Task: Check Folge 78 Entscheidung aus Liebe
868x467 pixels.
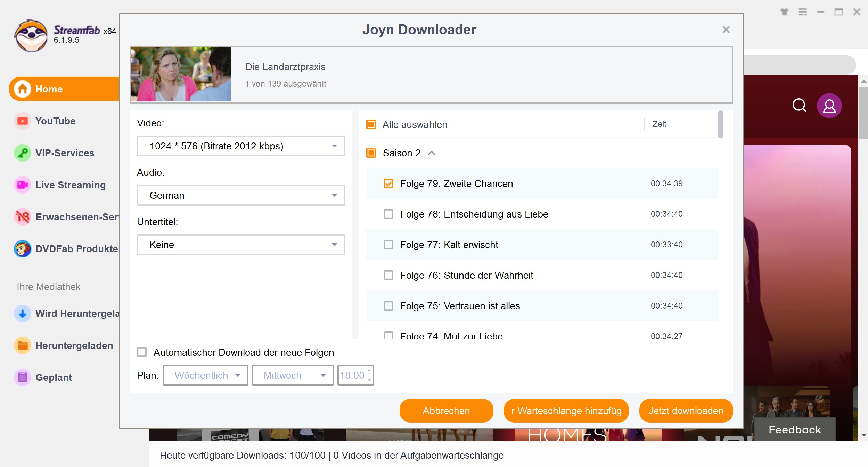Action: tap(389, 214)
